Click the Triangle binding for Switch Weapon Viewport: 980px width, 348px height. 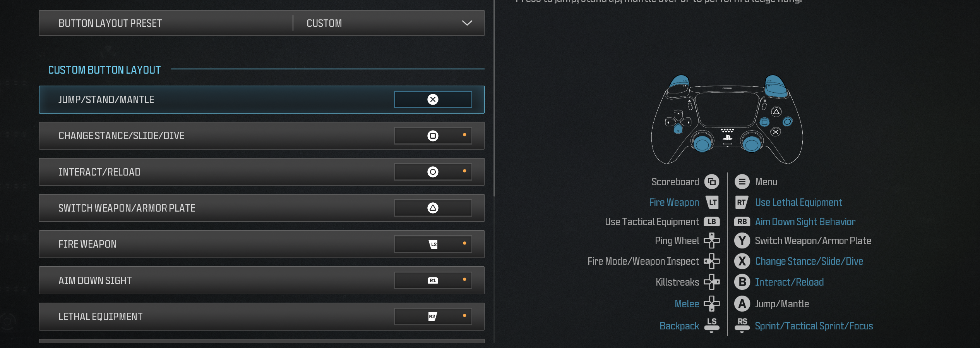(433, 208)
